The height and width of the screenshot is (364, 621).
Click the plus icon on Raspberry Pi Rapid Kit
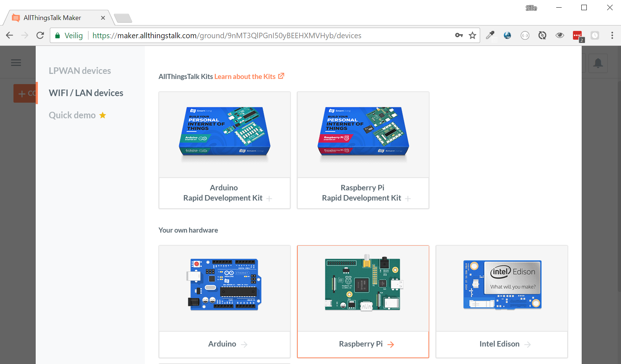pyautogui.click(x=408, y=199)
